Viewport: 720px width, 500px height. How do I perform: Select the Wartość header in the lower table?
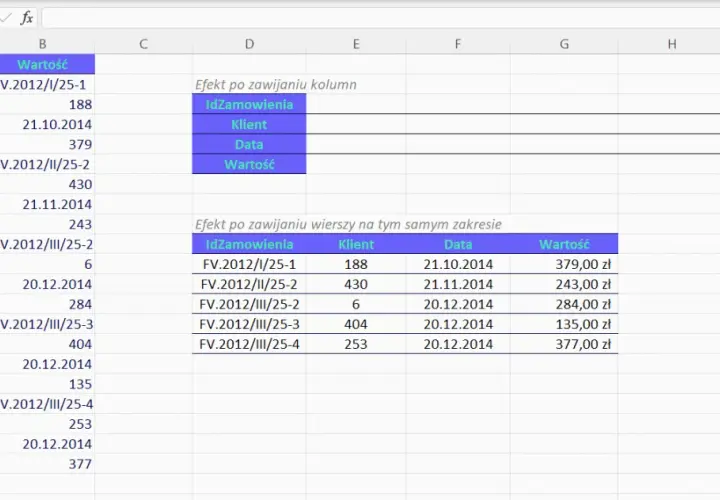coord(564,244)
